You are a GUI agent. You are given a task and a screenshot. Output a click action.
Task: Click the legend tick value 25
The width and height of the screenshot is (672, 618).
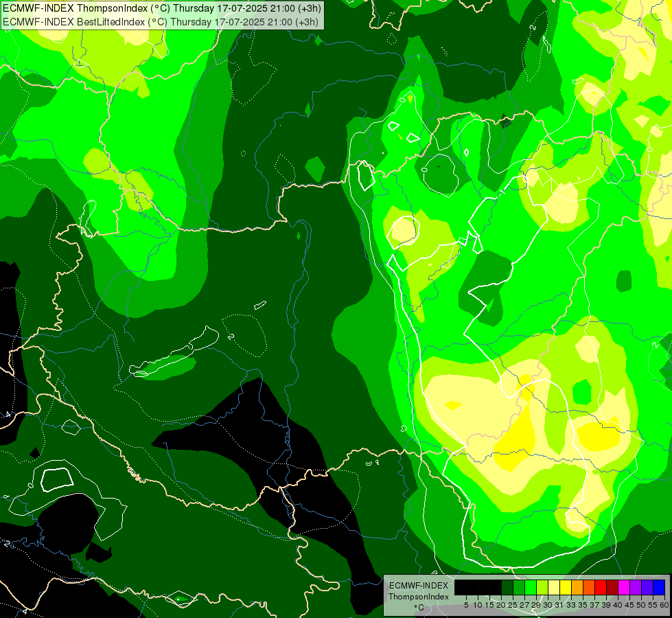pos(513,605)
